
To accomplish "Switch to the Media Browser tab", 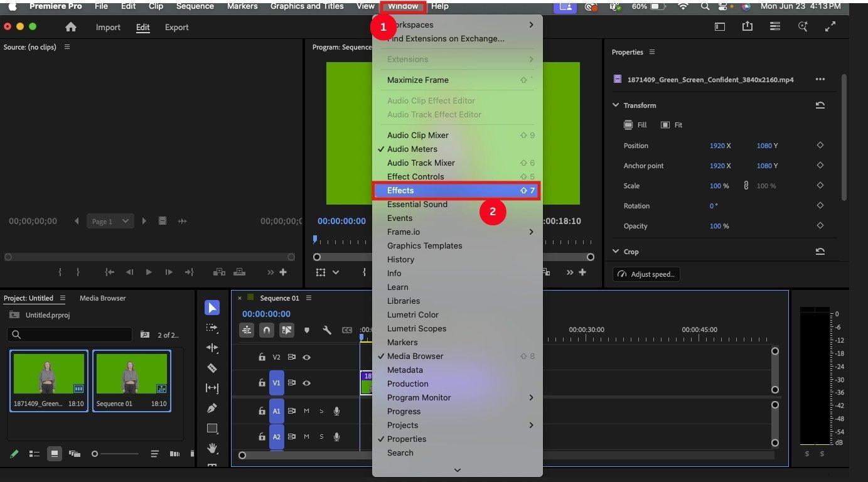I will point(102,298).
